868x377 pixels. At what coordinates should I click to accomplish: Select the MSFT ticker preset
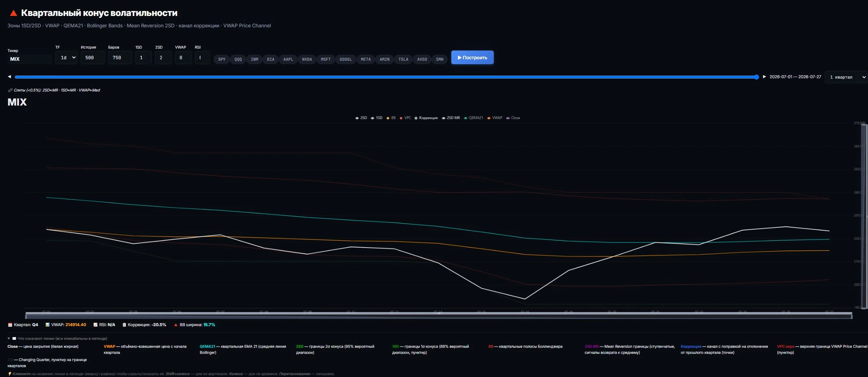point(326,60)
